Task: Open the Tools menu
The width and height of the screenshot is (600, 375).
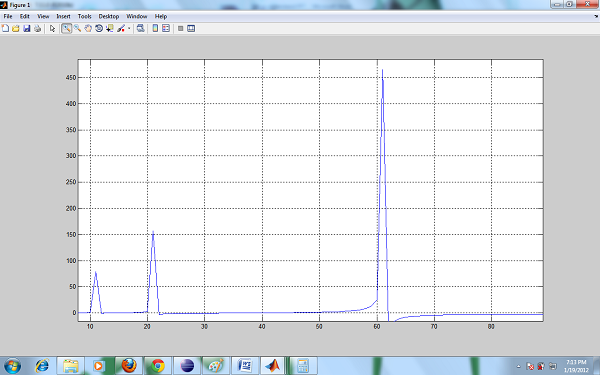Action: [85, 16]
